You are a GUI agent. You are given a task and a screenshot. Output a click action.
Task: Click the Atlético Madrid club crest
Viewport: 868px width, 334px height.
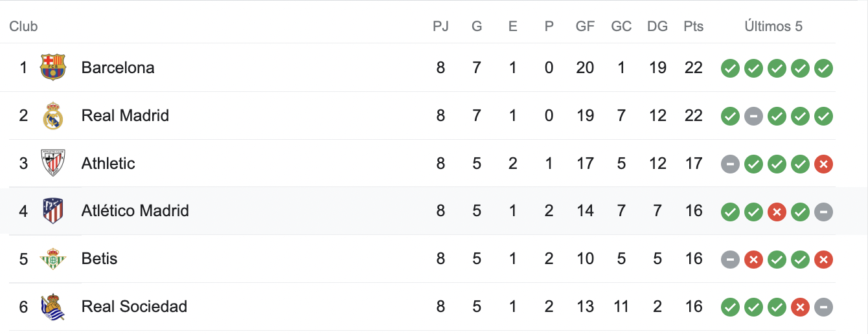(53, 211)
